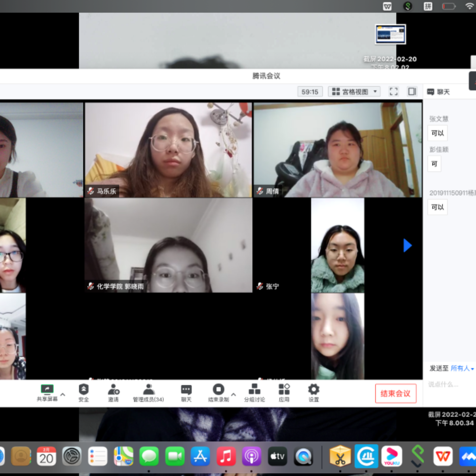Select 马乐乐's video tile
The height and width of the screenshot is (476, 476).
coord(168,150)
